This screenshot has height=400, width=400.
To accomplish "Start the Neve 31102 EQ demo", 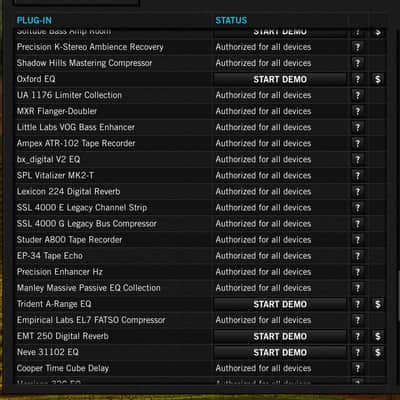I will pos(280,352).
